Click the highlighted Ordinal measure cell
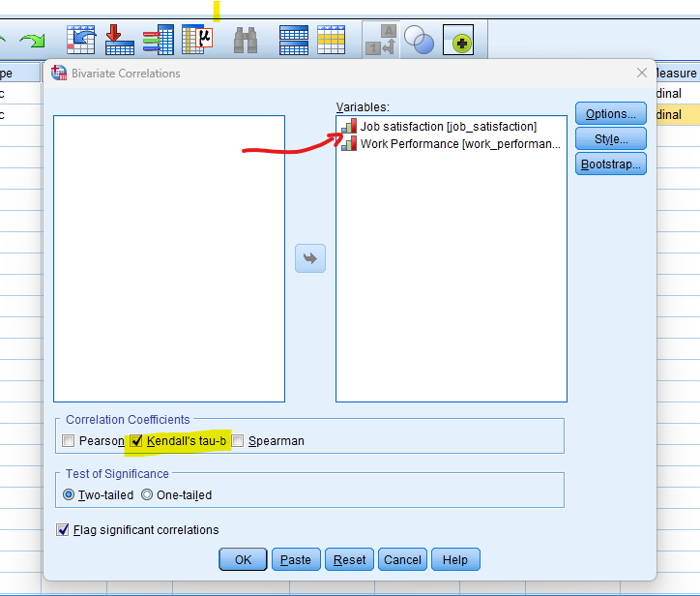The width and height of the screenshot is (700, 596). pyautogui.click(x=678, y=114)
